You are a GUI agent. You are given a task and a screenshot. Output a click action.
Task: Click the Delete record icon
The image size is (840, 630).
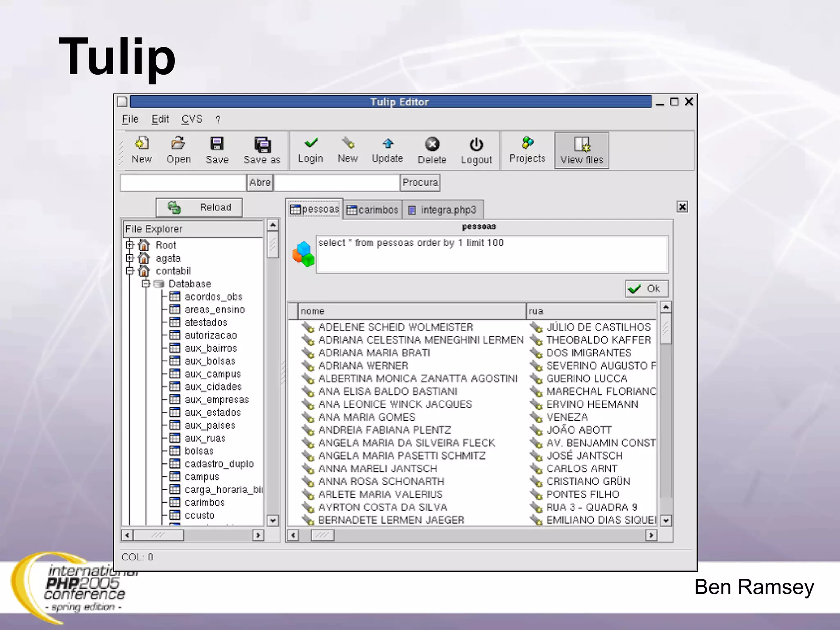(432, 144)
